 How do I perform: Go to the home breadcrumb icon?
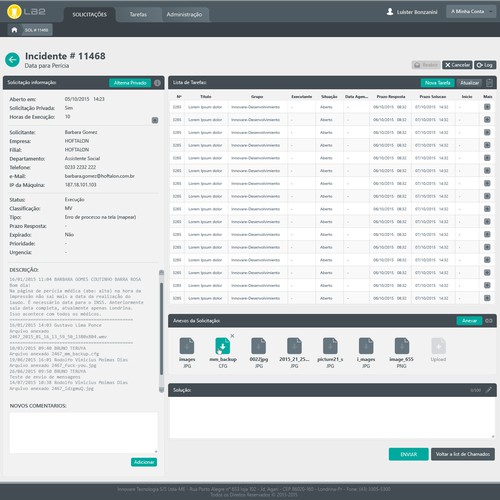click(x=14, y=30)
